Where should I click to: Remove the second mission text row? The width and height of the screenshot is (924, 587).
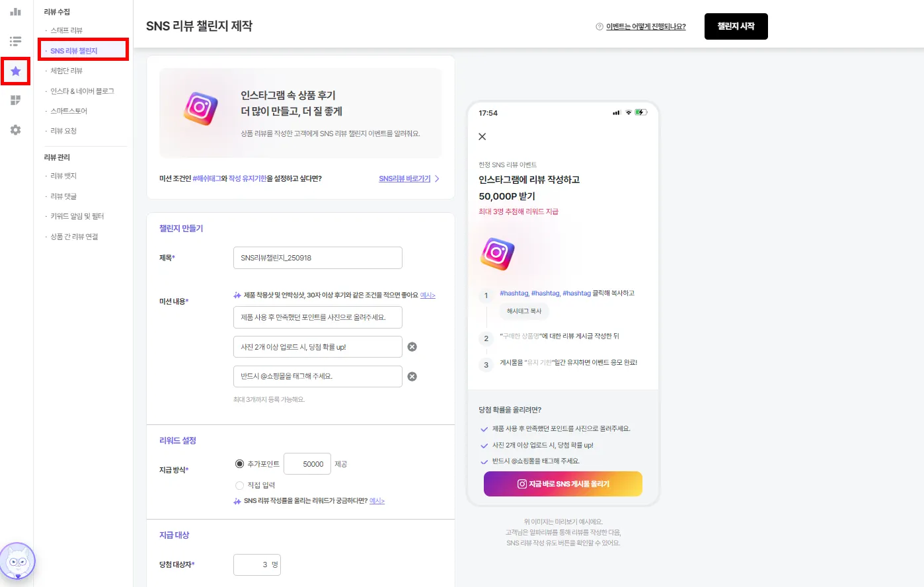pos(412,347)
